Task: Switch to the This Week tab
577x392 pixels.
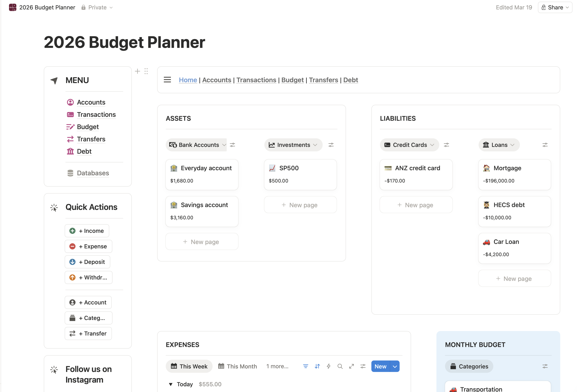Action: click(189, 366)
